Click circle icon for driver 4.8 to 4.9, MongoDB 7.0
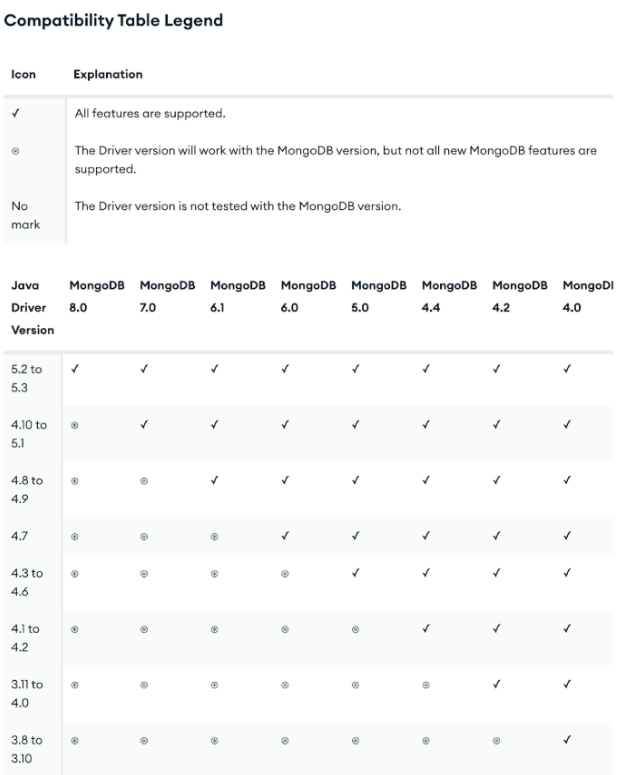Screen dimensions: 618x775 144,481
